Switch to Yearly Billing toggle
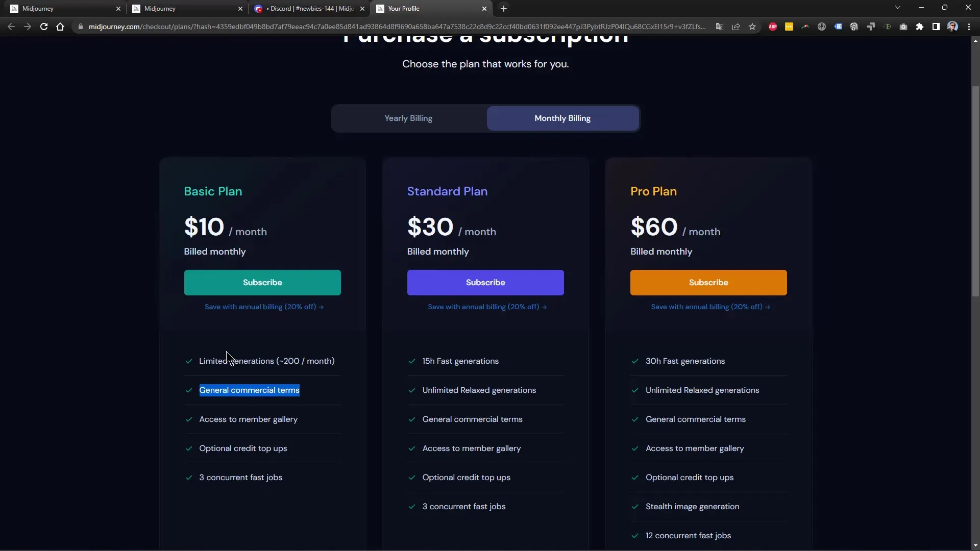 [408, 118]
